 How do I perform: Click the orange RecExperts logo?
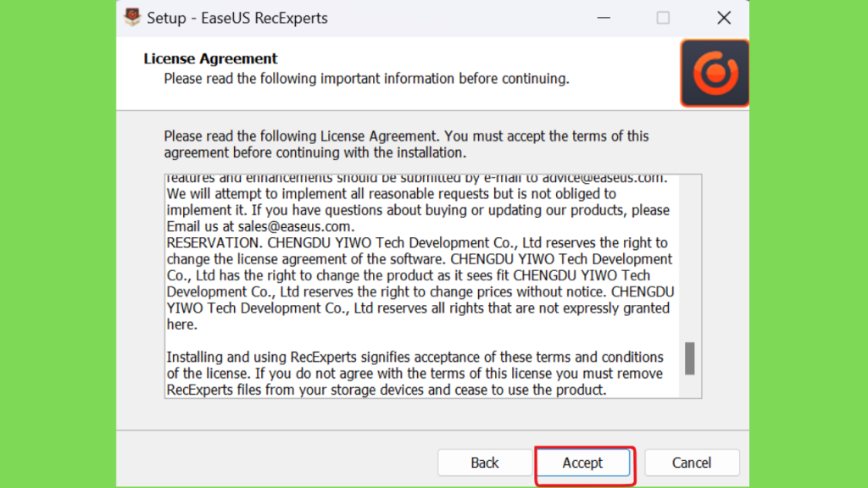click(715, 73)
